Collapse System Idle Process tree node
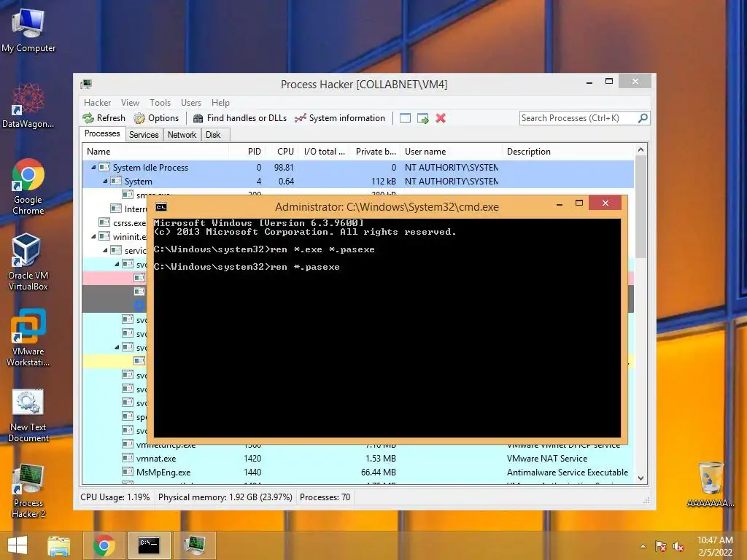Screen dimensions: 747x560 tap(93, 167)
